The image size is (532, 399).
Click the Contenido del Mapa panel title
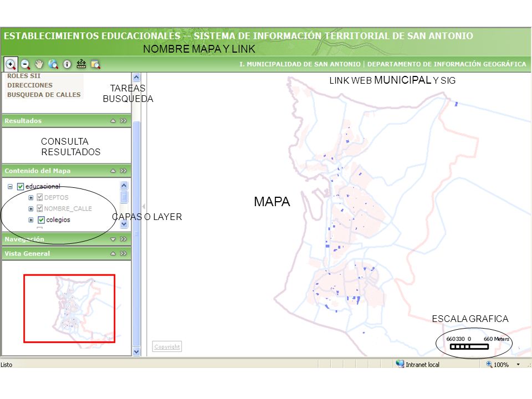pos(38,171)
